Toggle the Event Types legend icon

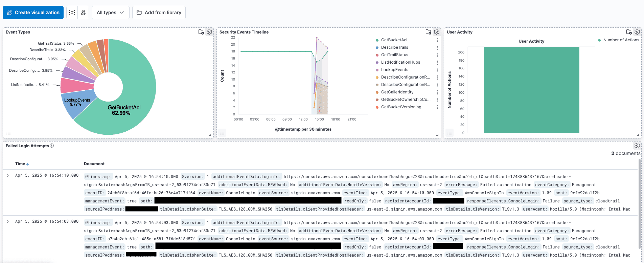[8, 133]
